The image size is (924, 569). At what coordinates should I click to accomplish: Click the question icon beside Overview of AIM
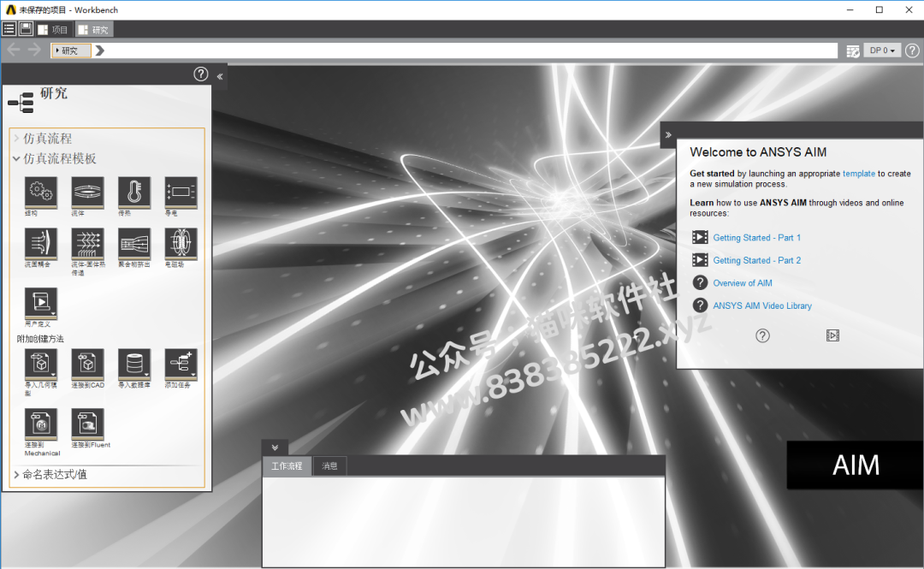[700, 283]
